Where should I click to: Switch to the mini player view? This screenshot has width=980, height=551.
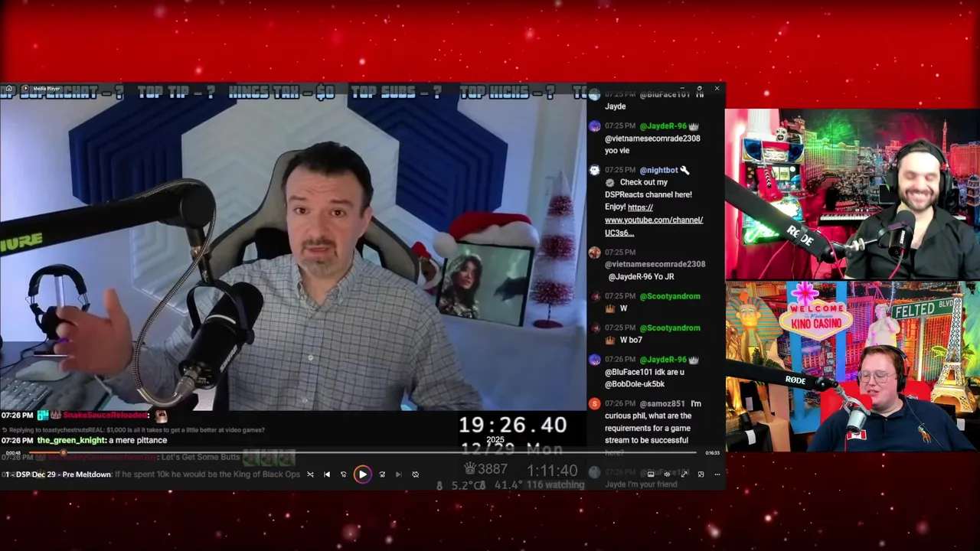point(701,474)
